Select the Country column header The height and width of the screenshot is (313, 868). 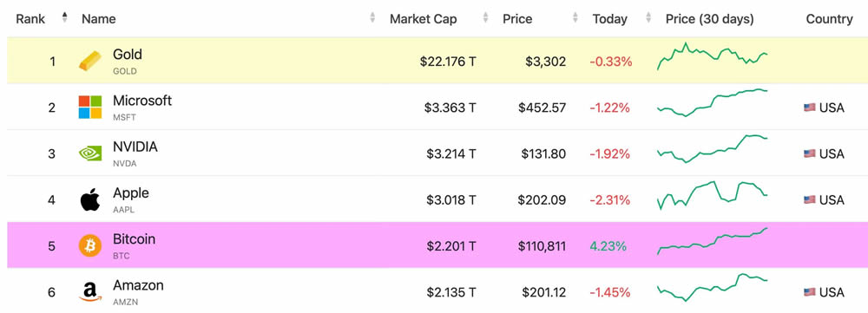click(x=829, y=19)
